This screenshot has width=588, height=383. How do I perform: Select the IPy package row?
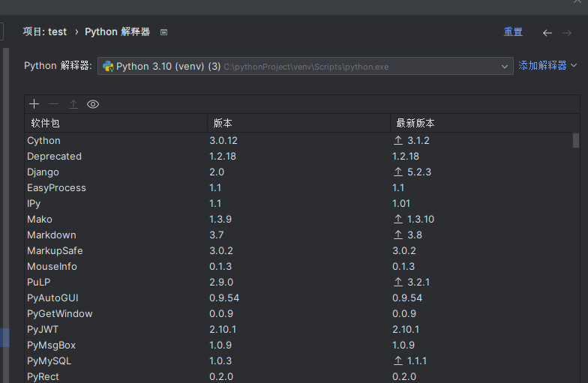[x=298, y=204]
